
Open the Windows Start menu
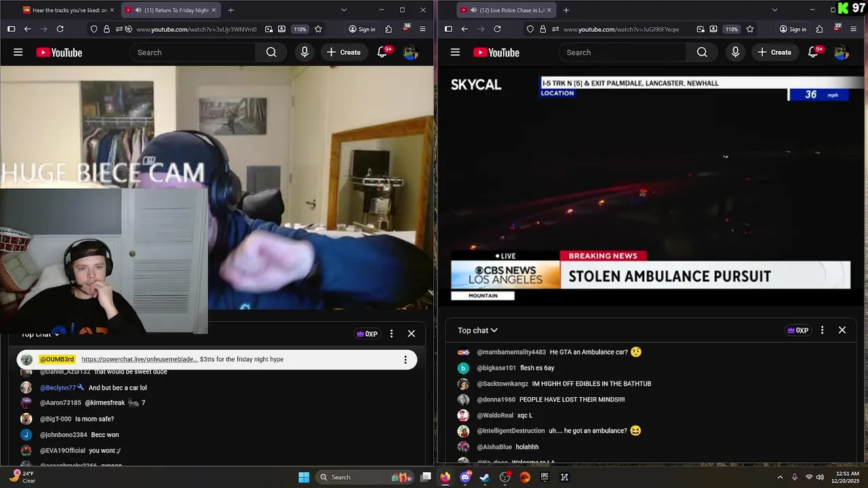click(304, 477)
